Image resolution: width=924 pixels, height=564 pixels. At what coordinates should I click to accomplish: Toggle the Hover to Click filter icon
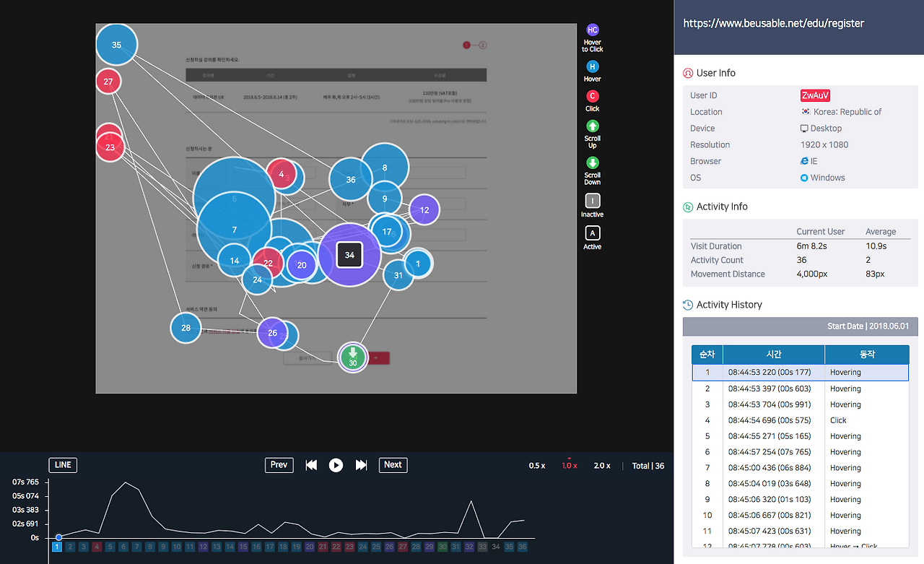coord(593,30)
